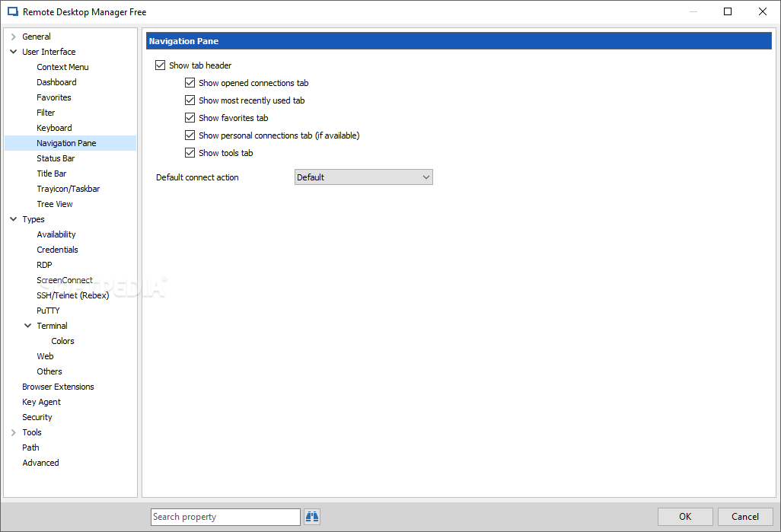Open the Default connect action dropdown

pos(364,177)
